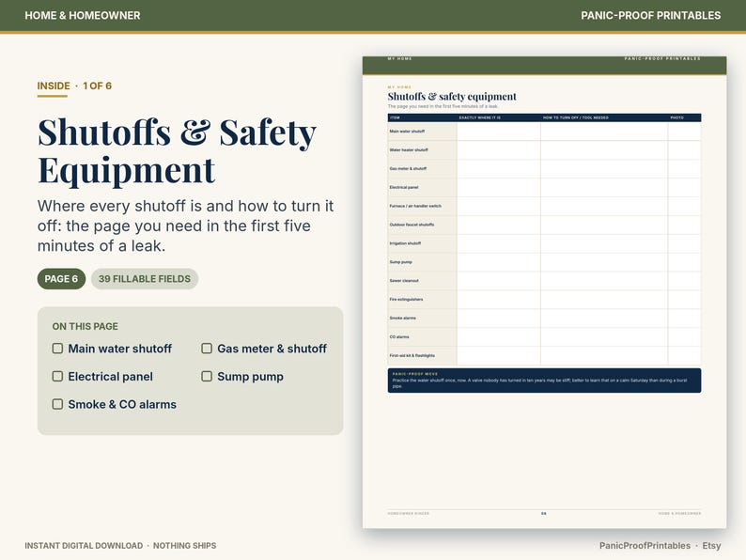This screenshot has width=746, height=560.
Task: Click Water heater shutoff row in the preview table
Action: (x=544, y=150)
